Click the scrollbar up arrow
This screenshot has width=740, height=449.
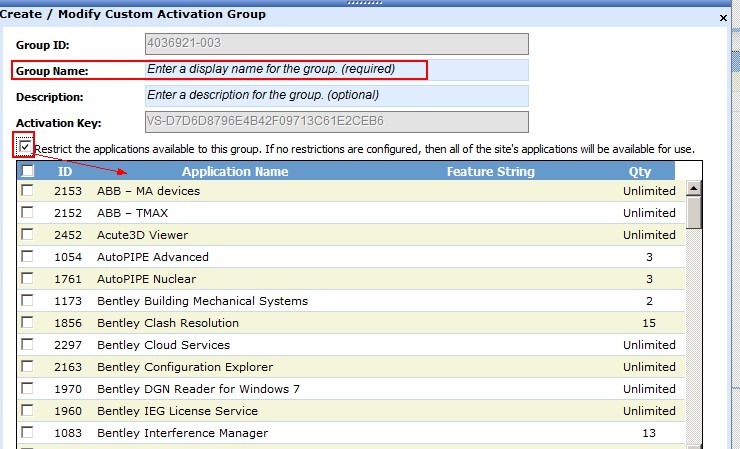tap(694, 188)
